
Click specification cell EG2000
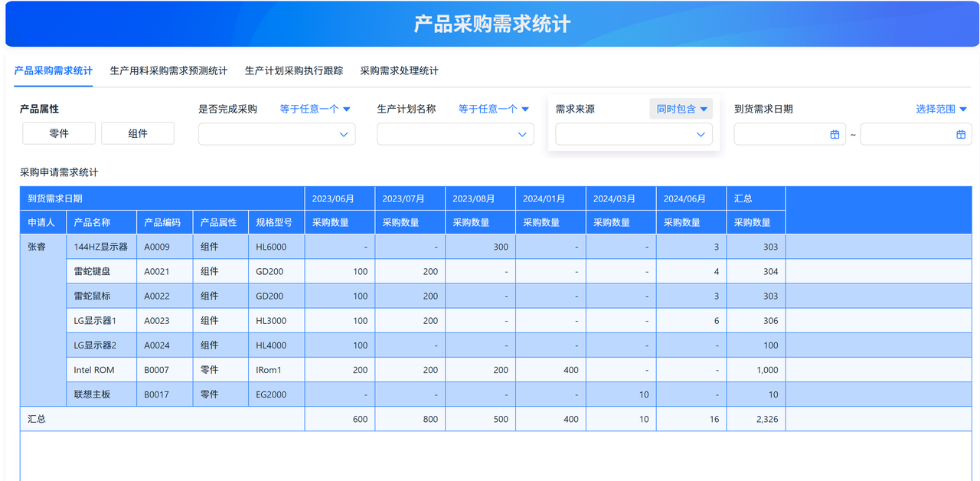coord(277,394)
